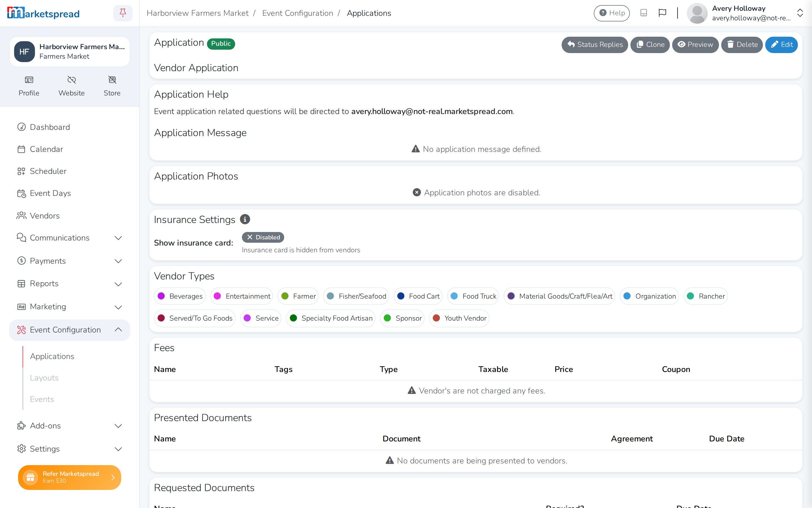Edit the application

[x=782, y=45]
